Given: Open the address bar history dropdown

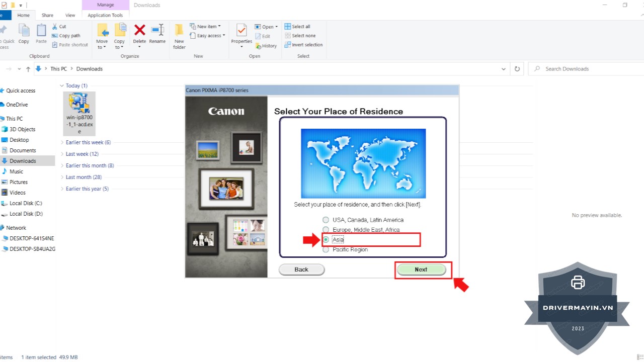Looking at the screenshot, I should pyautogui.click(x=504, y=69).
